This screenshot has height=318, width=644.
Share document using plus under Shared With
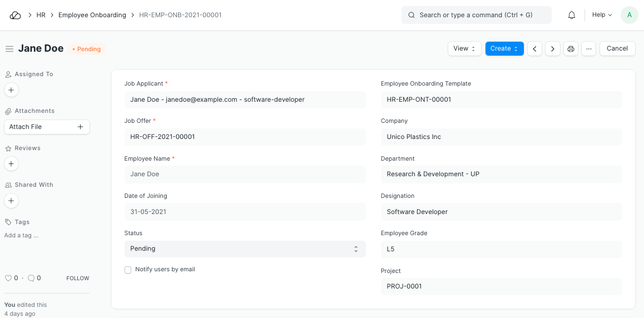(x=11, y=201)
